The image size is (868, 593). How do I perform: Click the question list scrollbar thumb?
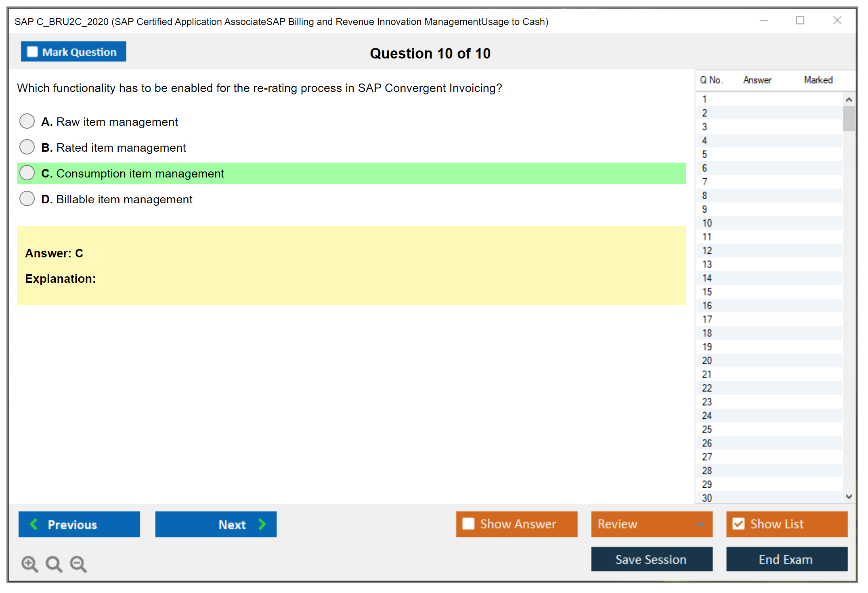[x=849, y=118]
